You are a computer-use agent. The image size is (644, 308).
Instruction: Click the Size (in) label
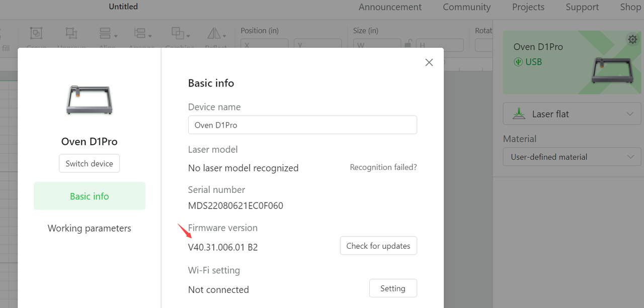(366, 31)
